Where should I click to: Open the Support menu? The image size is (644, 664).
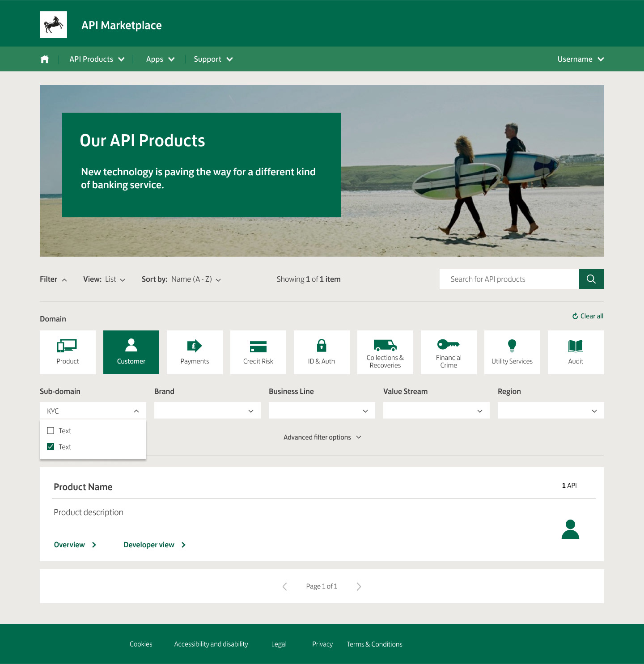point(213,59)
